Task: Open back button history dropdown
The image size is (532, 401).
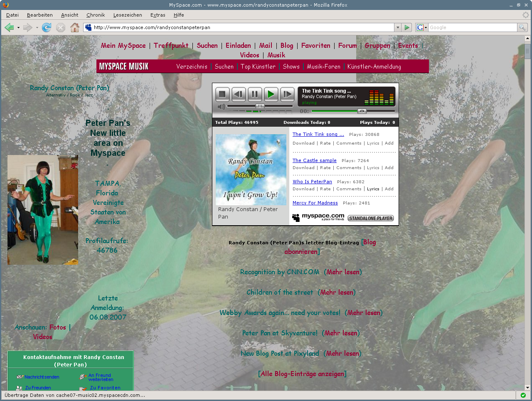Action: pos(18,27)
